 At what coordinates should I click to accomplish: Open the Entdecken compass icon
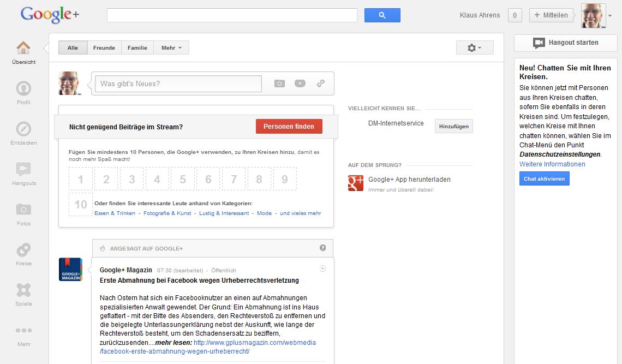click(23, 129)
